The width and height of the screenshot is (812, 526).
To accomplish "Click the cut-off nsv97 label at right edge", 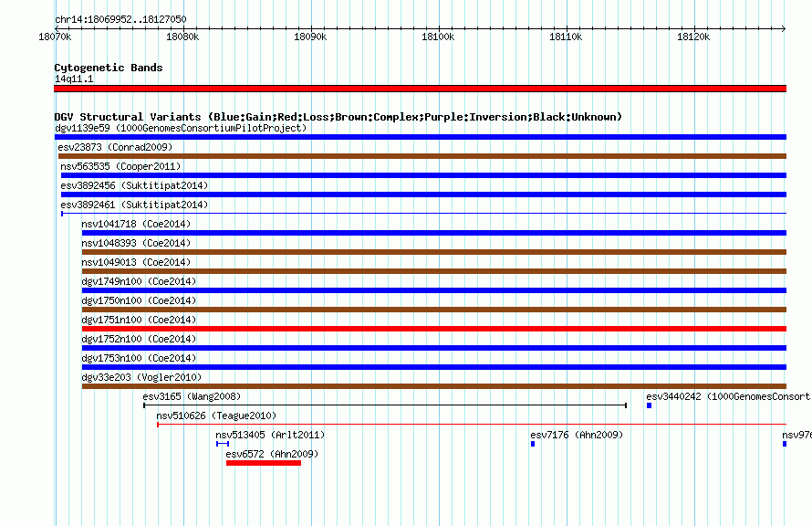I will 797,435.
